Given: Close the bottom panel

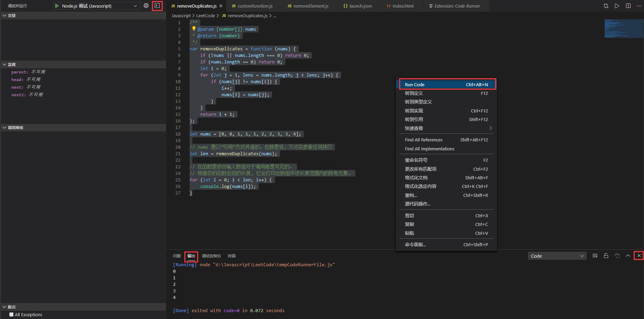Looking at the screenshot, I should 639,256.
